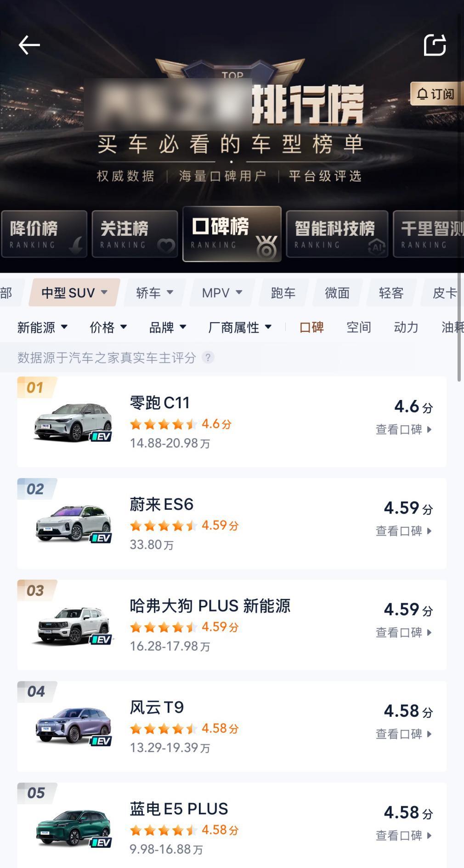Screen dimensions: 464x868
Task: Tap the share icon
Action: coord(435,45)
